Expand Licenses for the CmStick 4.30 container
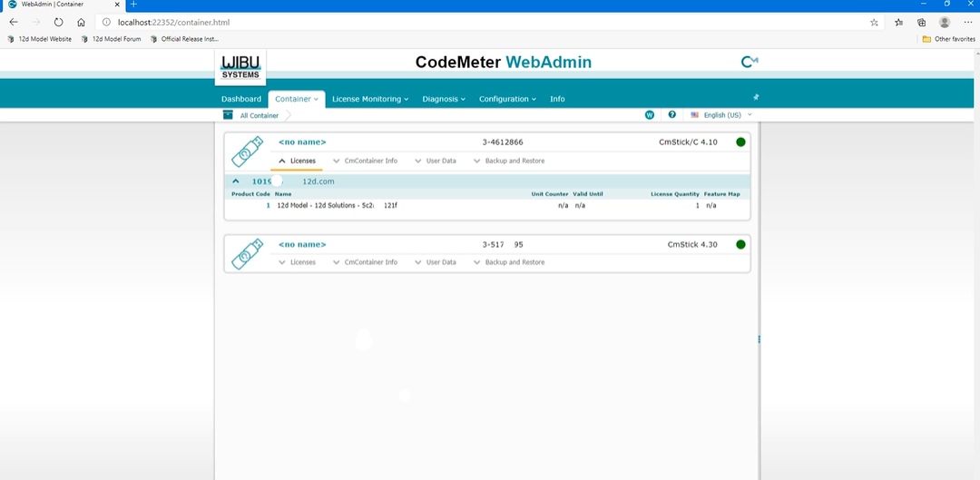 (297, 262)
